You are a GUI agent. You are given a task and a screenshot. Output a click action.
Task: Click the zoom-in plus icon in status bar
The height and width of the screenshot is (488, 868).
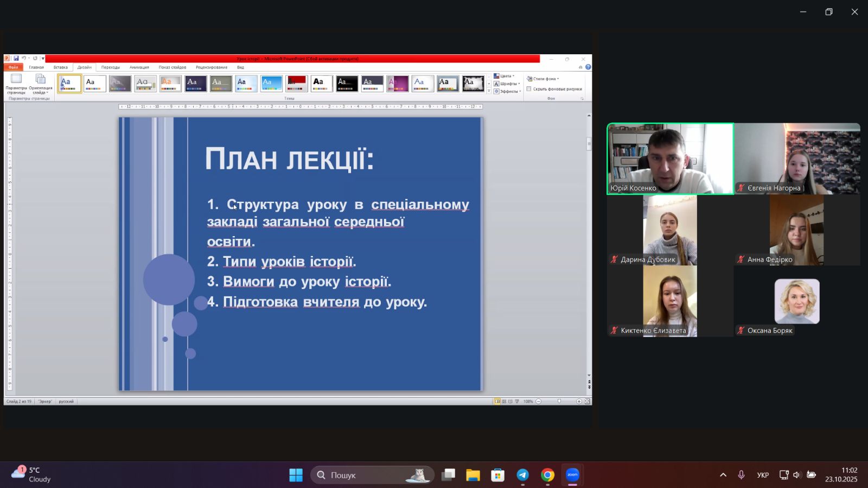579,402
